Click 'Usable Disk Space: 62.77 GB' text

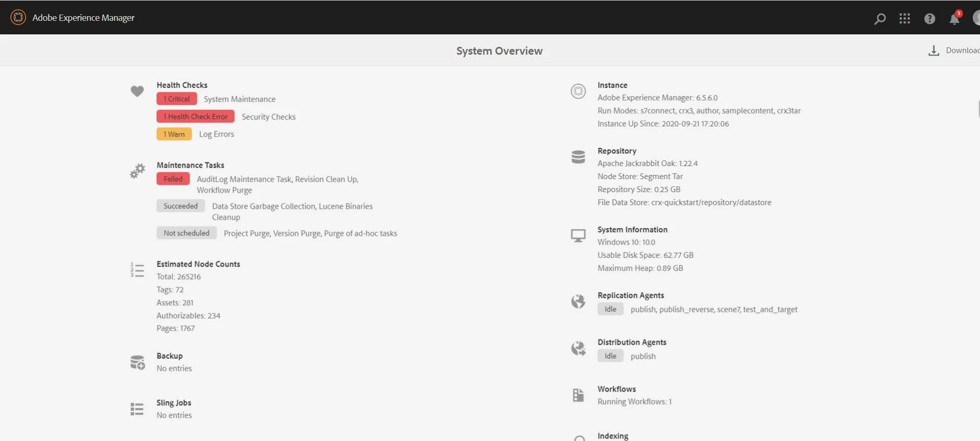(645, 255)
